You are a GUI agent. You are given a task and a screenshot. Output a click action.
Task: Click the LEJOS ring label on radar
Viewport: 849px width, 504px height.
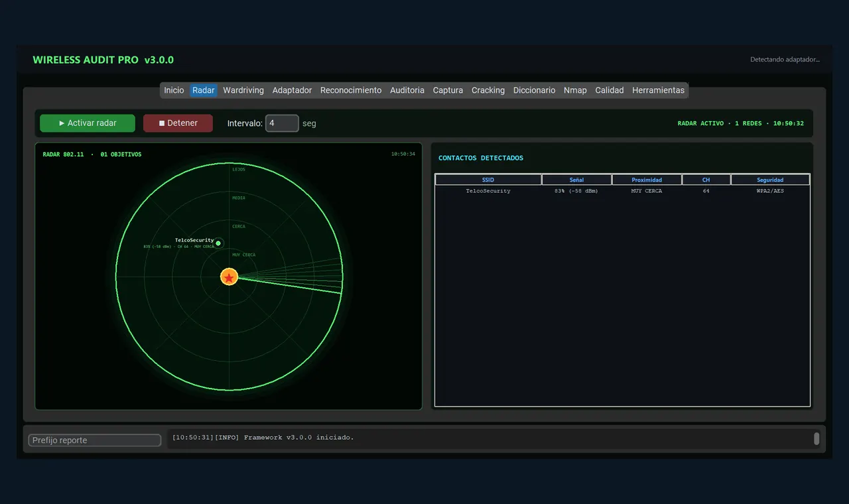click(x=239, y=169)
